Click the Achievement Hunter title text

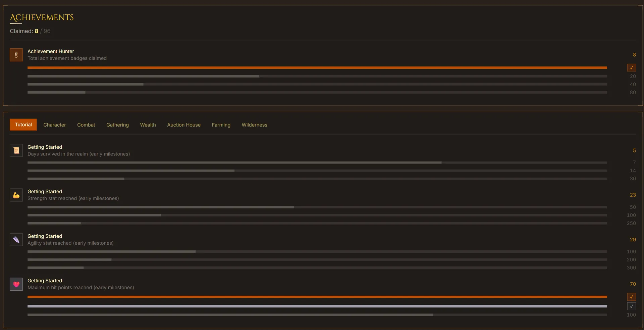pos(51,51)
